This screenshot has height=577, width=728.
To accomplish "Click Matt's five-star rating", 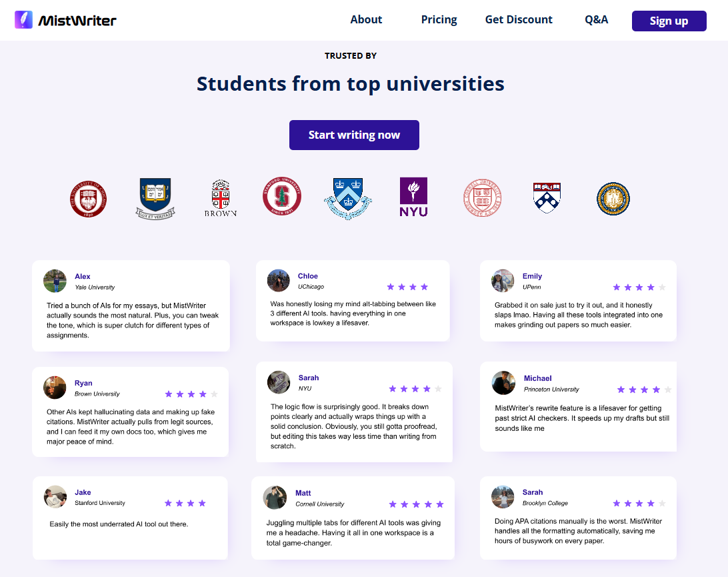I will 416,504.
